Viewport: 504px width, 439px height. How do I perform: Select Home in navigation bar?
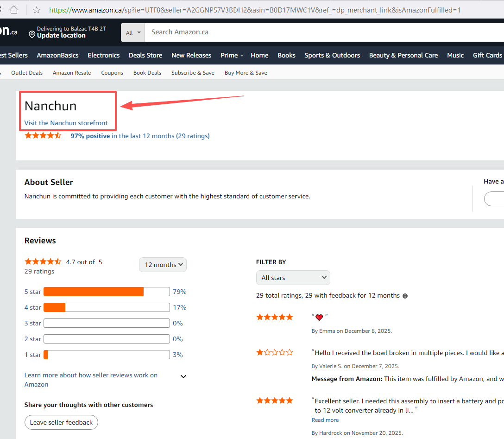(259, 55)
